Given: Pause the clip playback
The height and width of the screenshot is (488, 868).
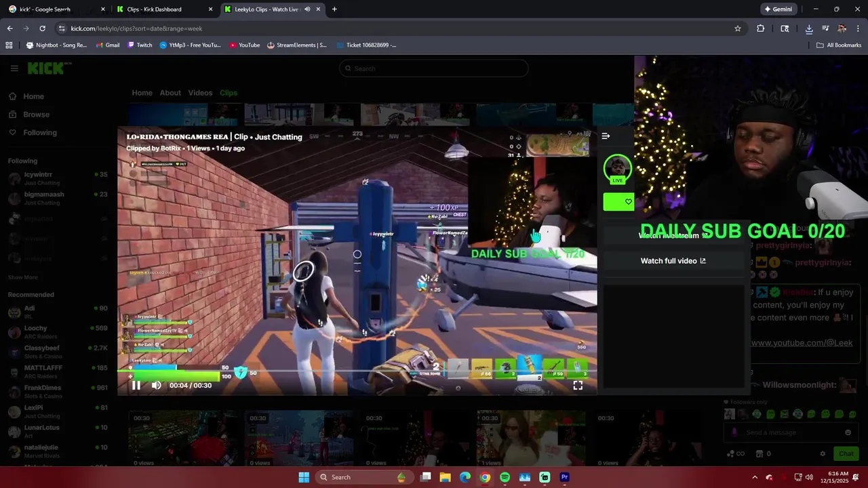Looking at the screenshot, I should (x=136, y=385).
